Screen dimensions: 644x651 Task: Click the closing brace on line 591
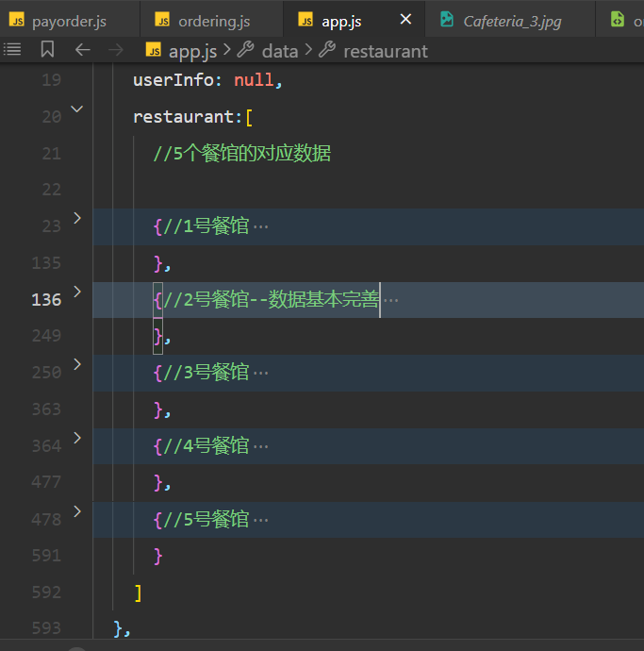point(158,557)
